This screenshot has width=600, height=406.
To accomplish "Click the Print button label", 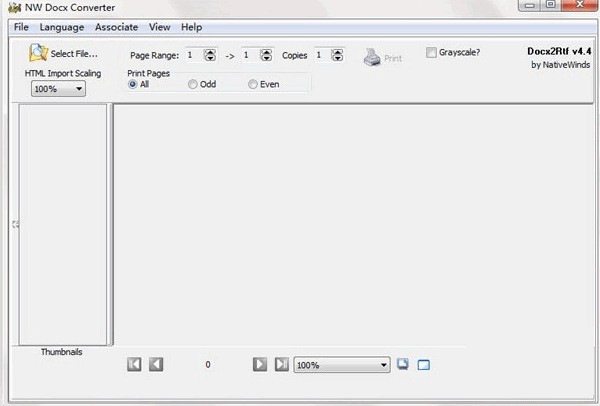I will pos(393,59).
